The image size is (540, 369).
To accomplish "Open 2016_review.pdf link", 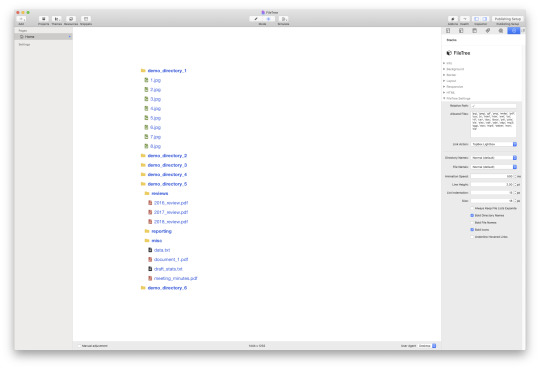I will 171,203.
